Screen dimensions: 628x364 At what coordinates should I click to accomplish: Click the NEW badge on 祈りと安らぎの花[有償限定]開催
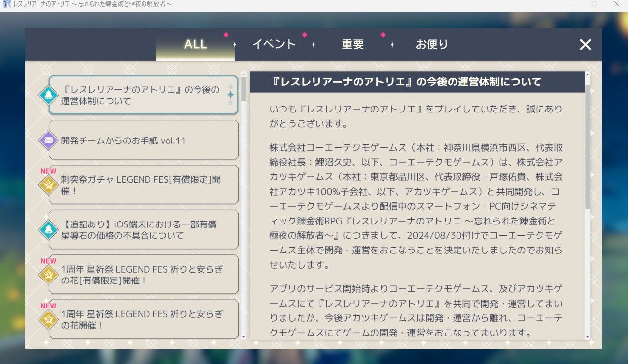point(48,261)
